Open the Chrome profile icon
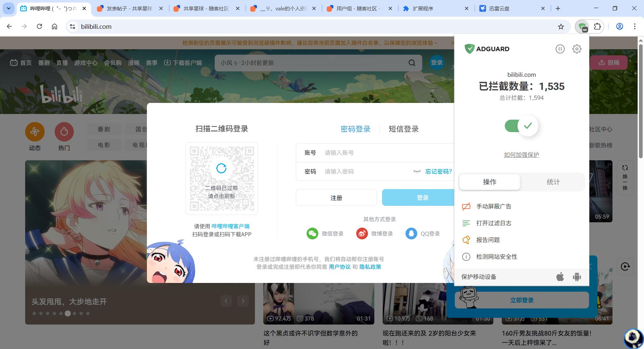Screen dimensions: 644x349 tap(620, 26)
